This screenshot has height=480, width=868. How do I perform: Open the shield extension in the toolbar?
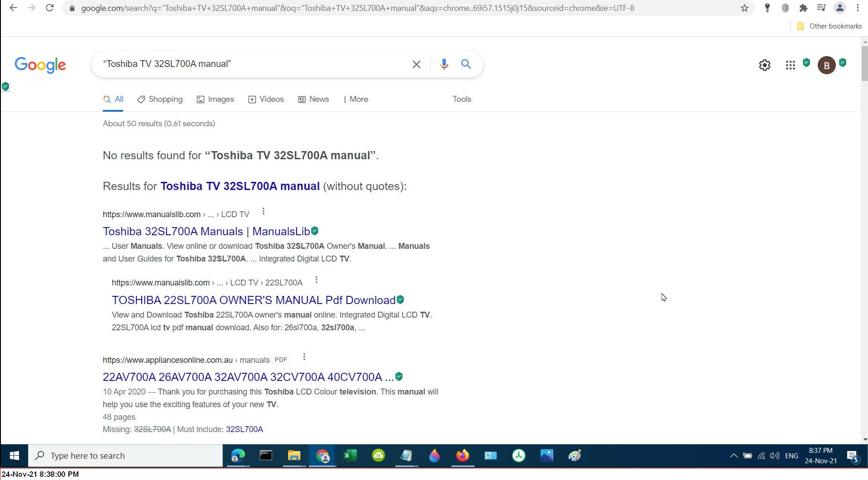[x=785, y=8]
